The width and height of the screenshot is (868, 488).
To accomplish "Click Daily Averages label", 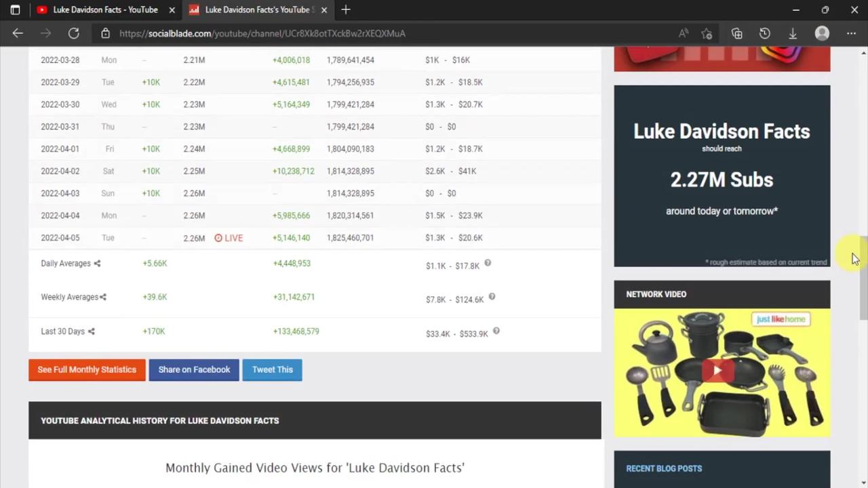I will point(65,264).
